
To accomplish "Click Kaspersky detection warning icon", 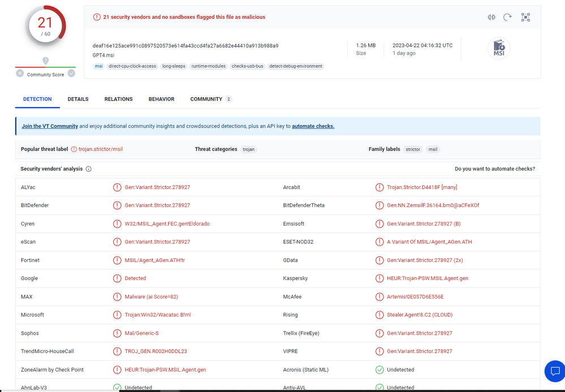I will [379, 278].
